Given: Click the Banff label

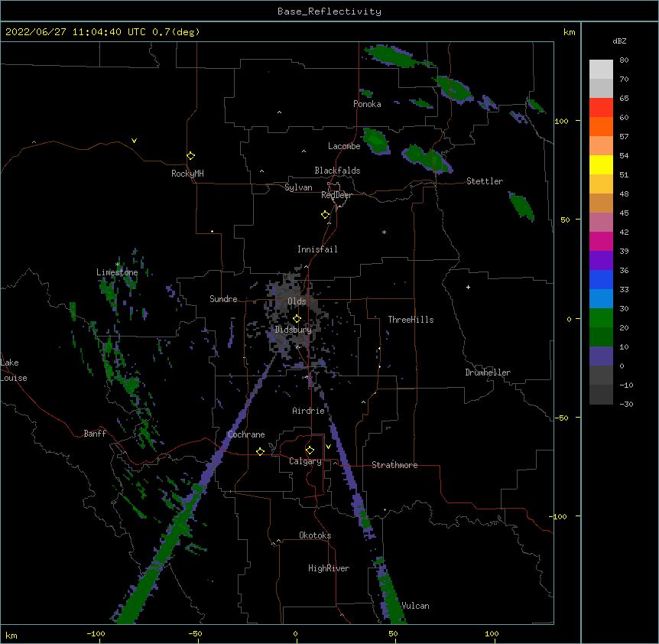Looking at the screenshot, I should click(95, 434).
